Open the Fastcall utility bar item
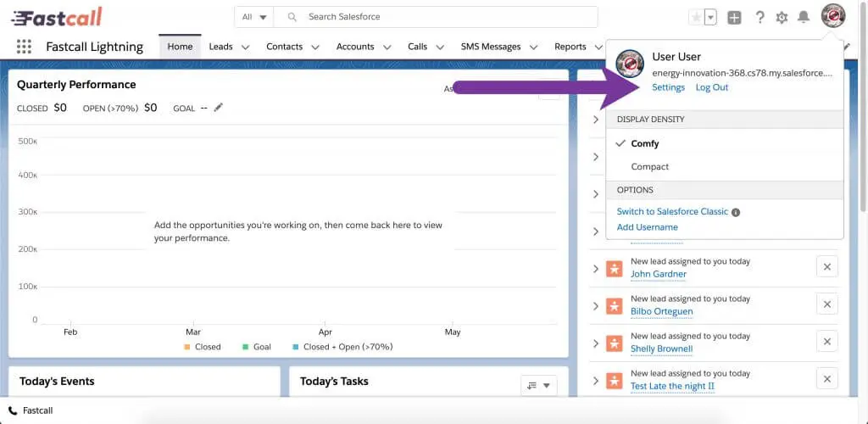Viewport: 868px width, 424px height. tap(31, 411)
